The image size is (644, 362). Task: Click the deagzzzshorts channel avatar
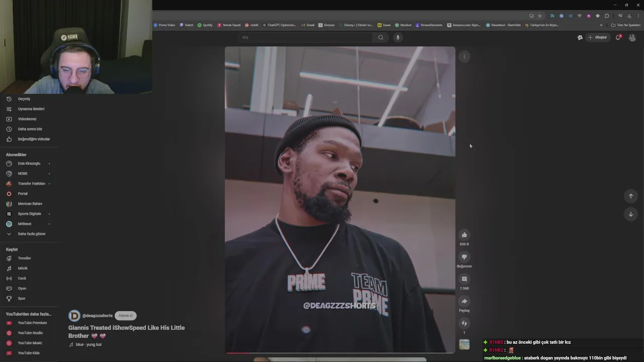(74, 316)
